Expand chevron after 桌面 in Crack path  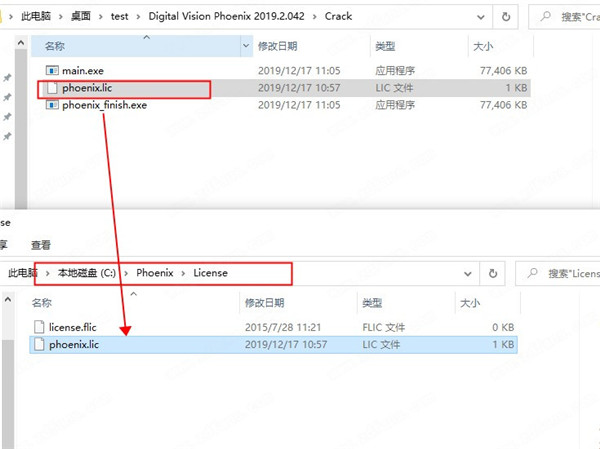pos(101,16)
